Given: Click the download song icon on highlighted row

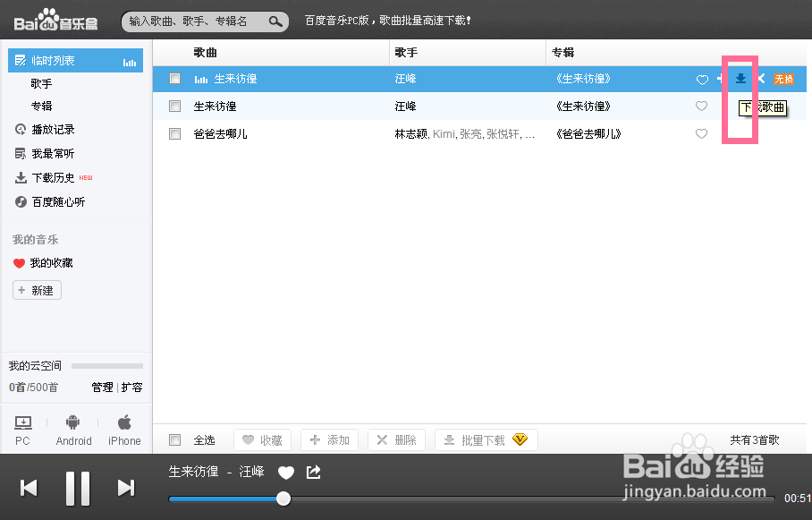Looking at the screenshot, I should [x=739, y=79].
